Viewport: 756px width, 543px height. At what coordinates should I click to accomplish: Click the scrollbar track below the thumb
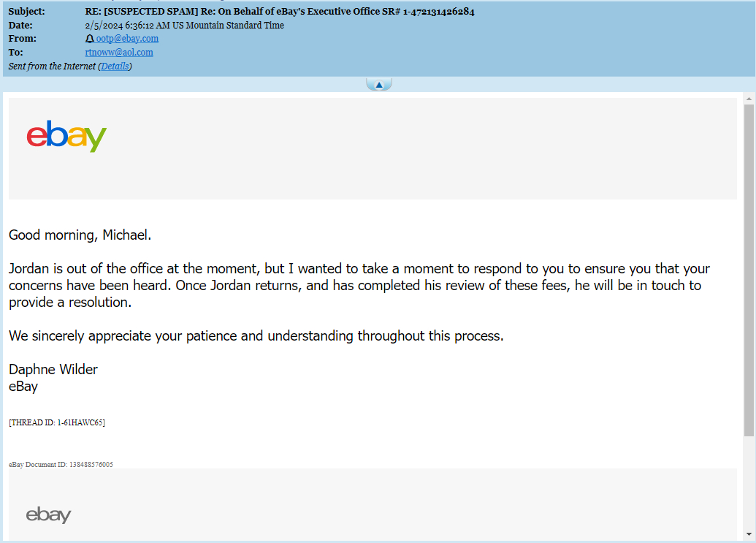click(x=749, y=482)
